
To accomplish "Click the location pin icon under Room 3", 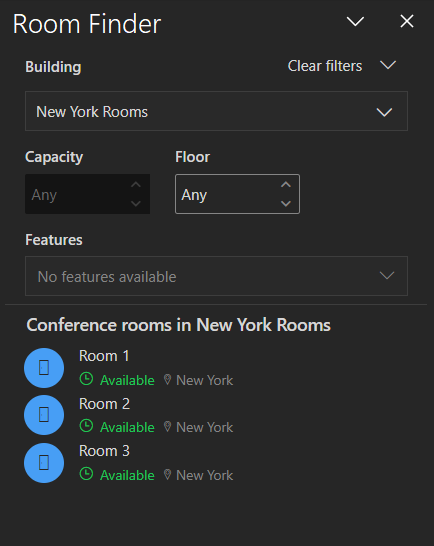I will click(167, 475).
